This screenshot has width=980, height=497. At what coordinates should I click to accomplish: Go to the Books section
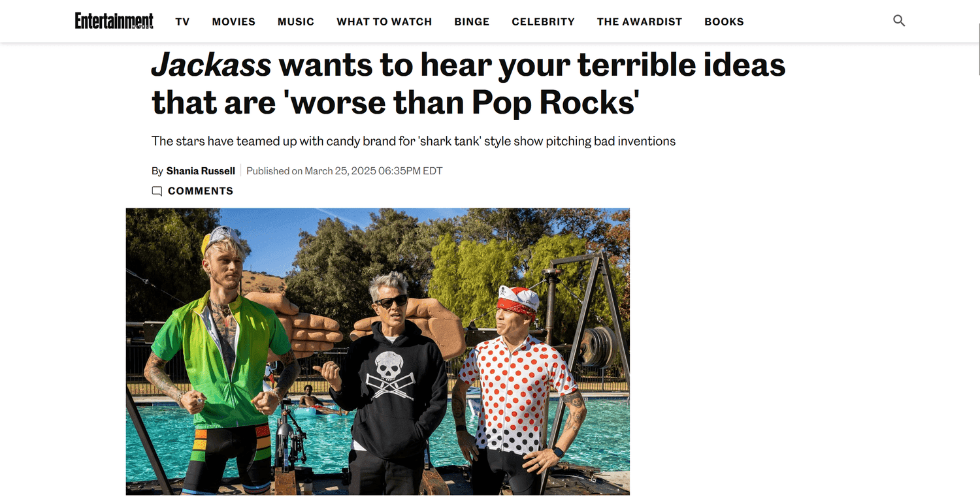click(724, 22)
